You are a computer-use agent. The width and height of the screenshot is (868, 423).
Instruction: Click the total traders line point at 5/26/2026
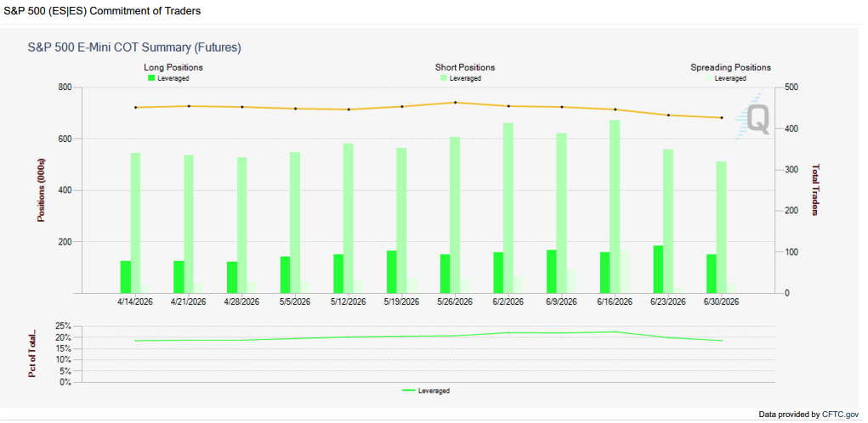[455, 102]
